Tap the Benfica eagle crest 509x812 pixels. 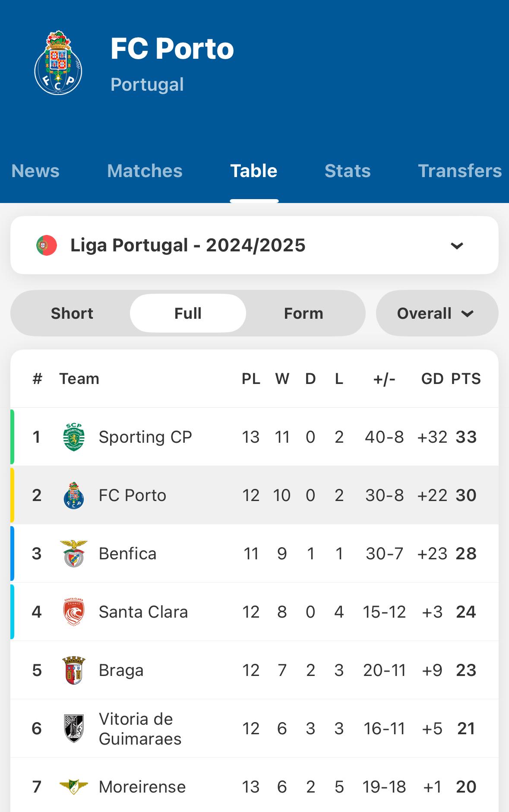[x=74, y=553]
